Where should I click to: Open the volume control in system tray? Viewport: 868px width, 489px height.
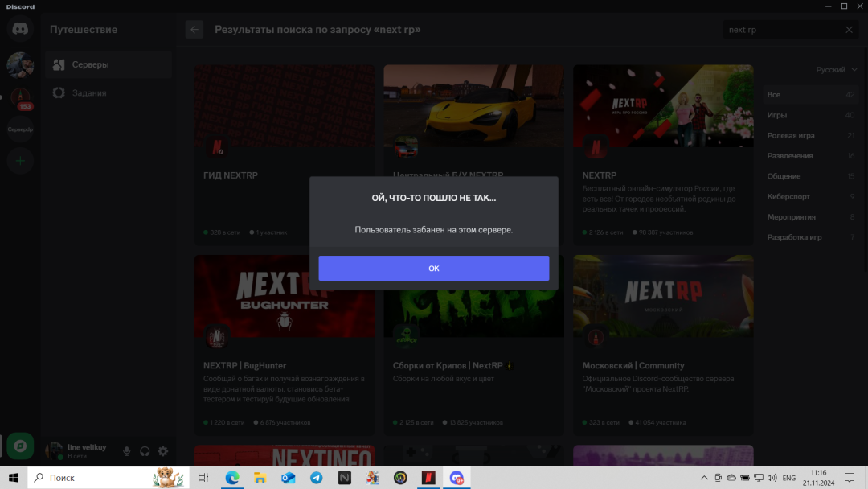[x=772, y=478]
